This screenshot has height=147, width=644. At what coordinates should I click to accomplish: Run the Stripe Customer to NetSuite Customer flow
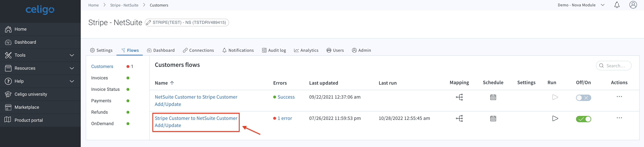555,118
